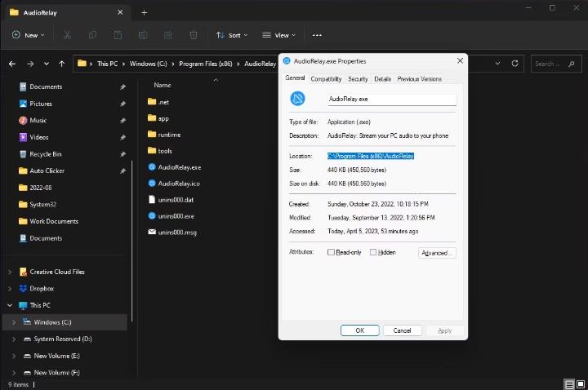This screenshot has height=390, width=588.
Task: Unpin Auto Clicker from Quick access
Action: pos(122,171)
